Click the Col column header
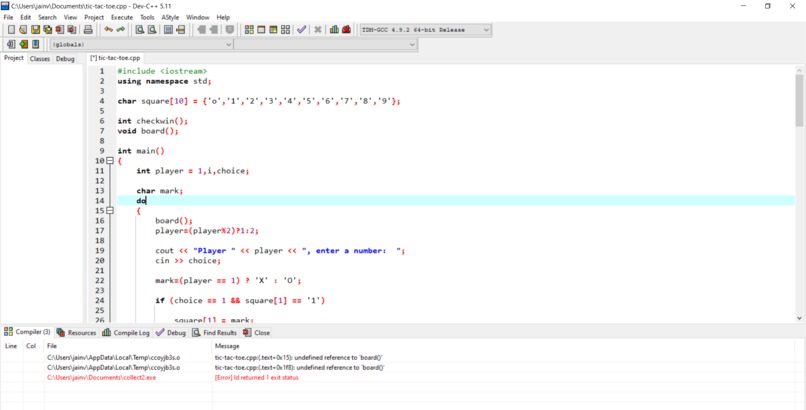 click(x=31, y=346)
